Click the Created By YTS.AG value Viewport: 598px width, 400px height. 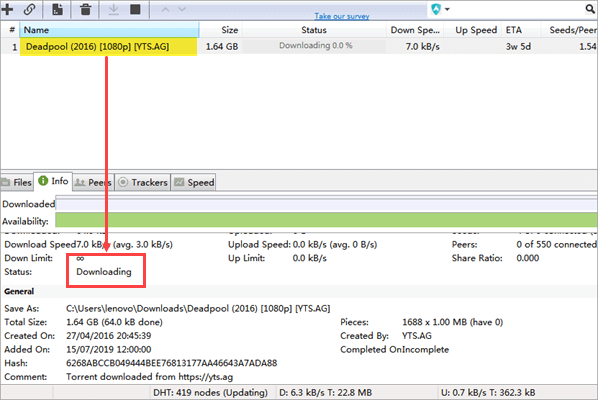click(416, 336)
